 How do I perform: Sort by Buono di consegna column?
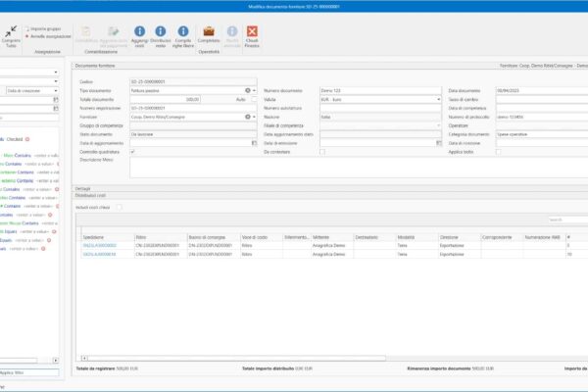[214, 237]
